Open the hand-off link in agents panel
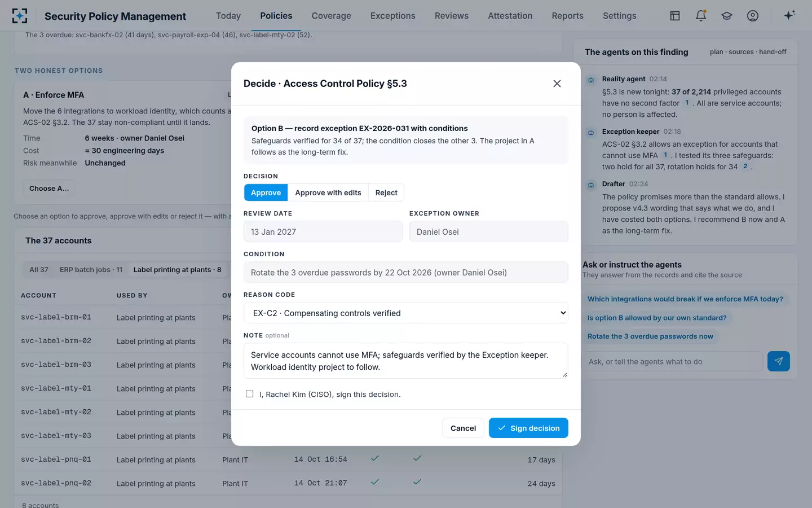Image resolution: width=812 pixels, height=508 pixels. pyautogui.click(x=773, y=52)
